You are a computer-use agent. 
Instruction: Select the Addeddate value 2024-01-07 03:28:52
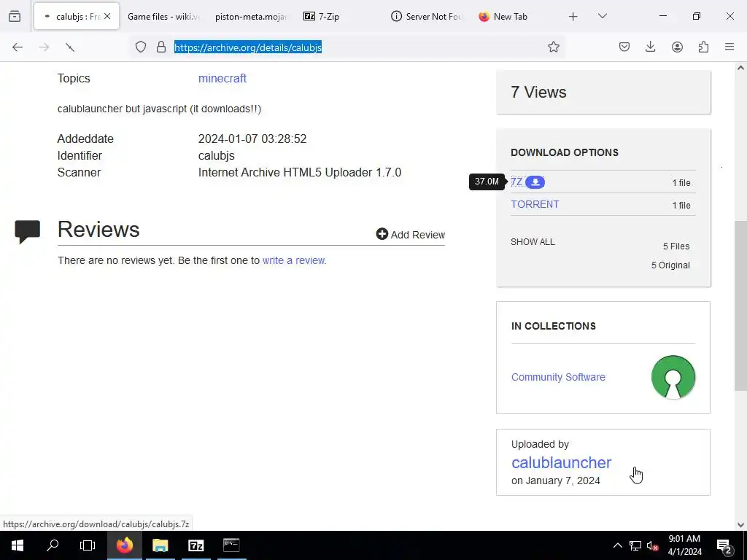252,139
